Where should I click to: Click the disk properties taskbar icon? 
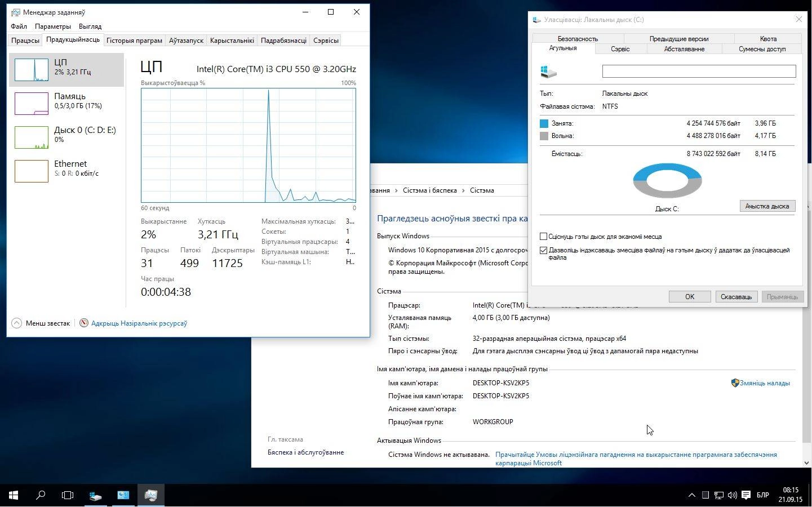point(95,495)
